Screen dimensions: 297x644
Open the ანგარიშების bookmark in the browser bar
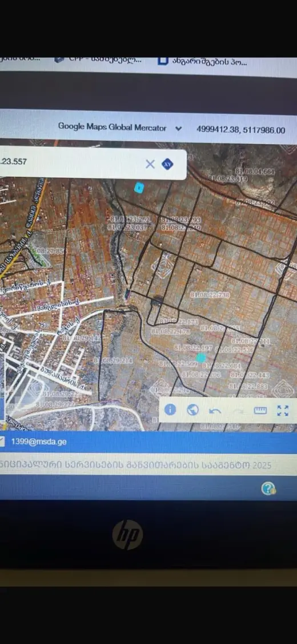click(203, 62)
